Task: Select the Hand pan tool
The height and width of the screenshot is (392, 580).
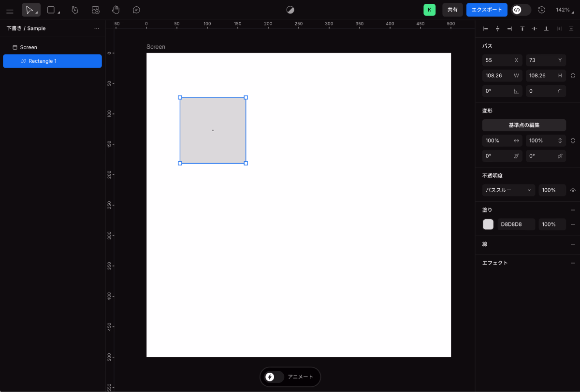Action: click(x=116, y=10)
